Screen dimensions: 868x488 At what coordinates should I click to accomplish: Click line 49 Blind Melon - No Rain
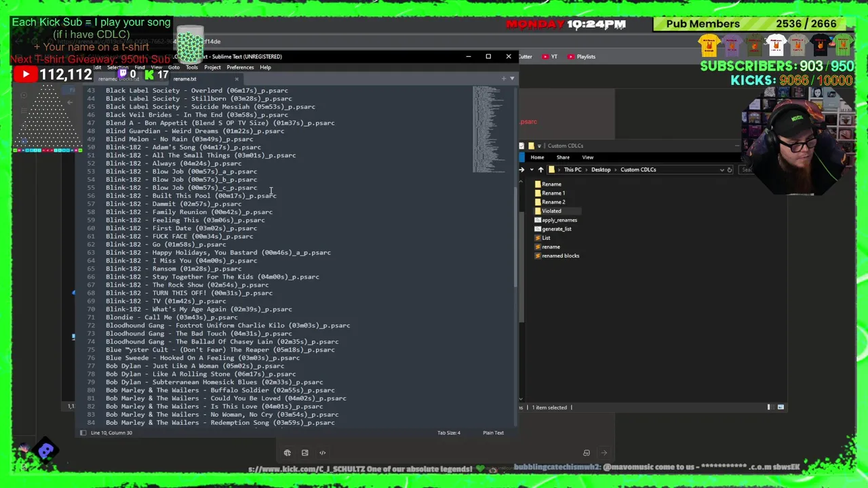click(x=180, y=139)
